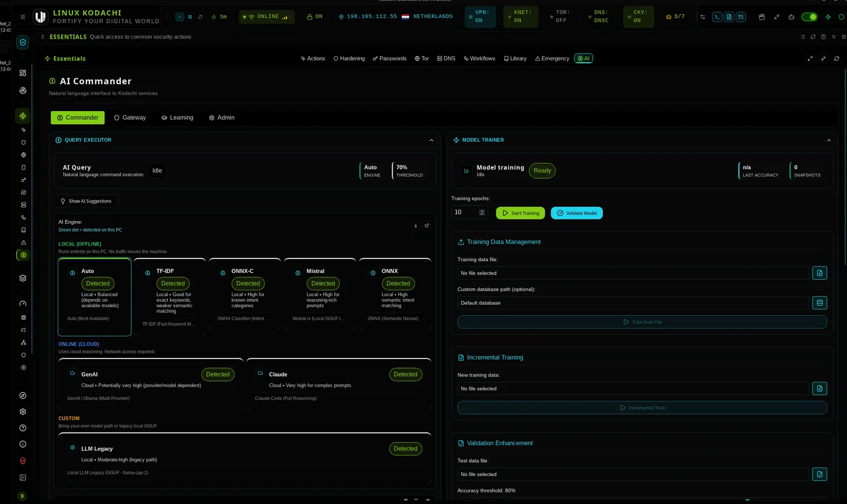Open the compass icon in the sidebar
The image size is (847, 504).
pyautogui.click(x=23, y=396)
